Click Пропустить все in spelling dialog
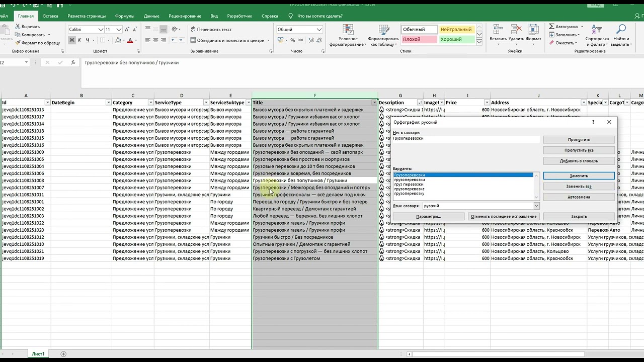Image resolution: width=644 pixels, height=362 pixels. coord(579,150)
